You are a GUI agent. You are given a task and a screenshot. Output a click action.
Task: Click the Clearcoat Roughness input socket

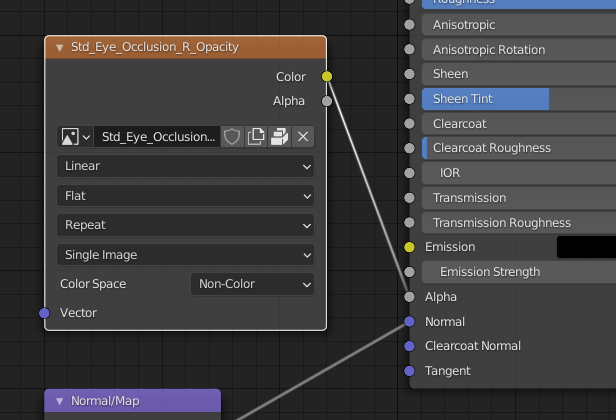pyautogui.click(x=409, y=148)
